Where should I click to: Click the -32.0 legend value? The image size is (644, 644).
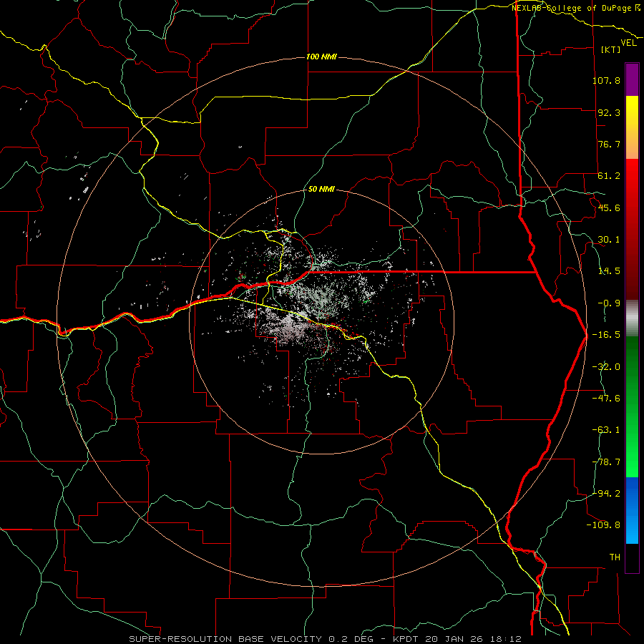(x=606, y=367)
